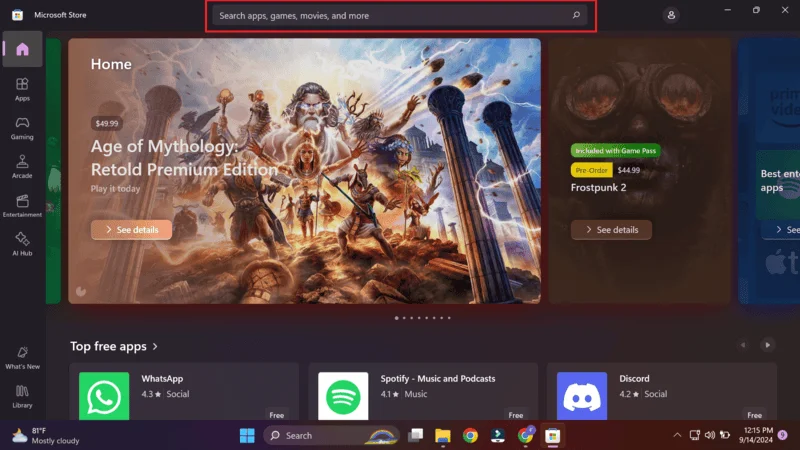Viewport: 800px width, 450px height.
Task: See details for Frostpunk 2
Action: (x=611, y=230)
